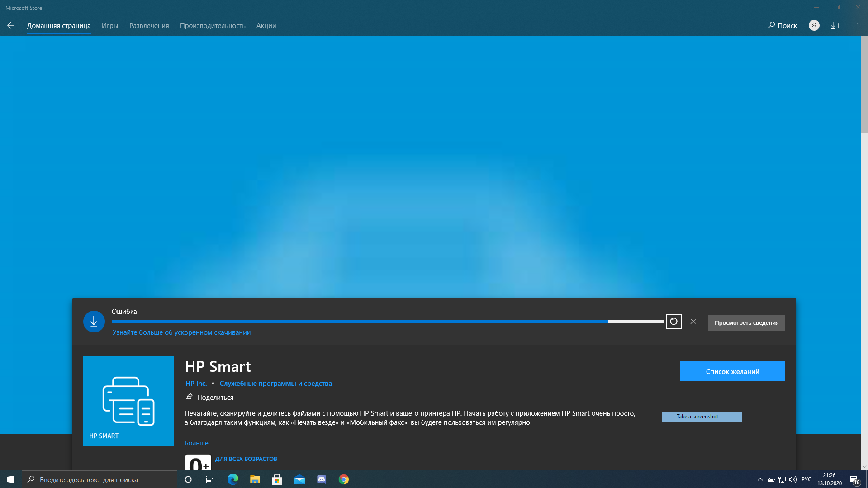Viewport: 868px width, 488px height.
Task: Open the accelerated download info link
Action: [x=181, y=332]
